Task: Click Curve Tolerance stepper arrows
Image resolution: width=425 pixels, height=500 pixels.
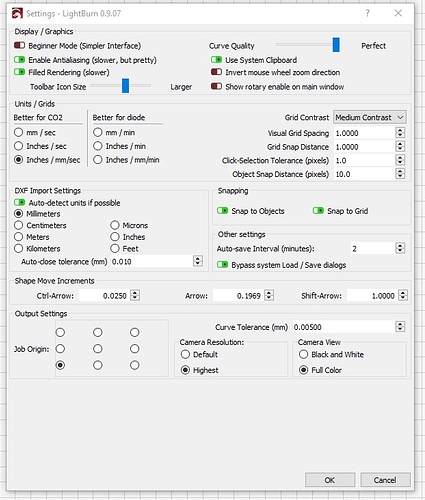Action: point(400,327)
